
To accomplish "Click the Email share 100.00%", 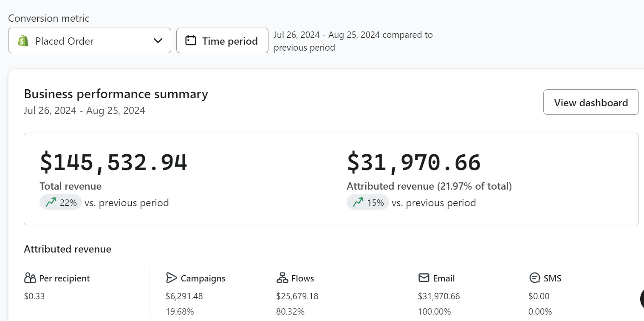I will click(x=434, y=312).
